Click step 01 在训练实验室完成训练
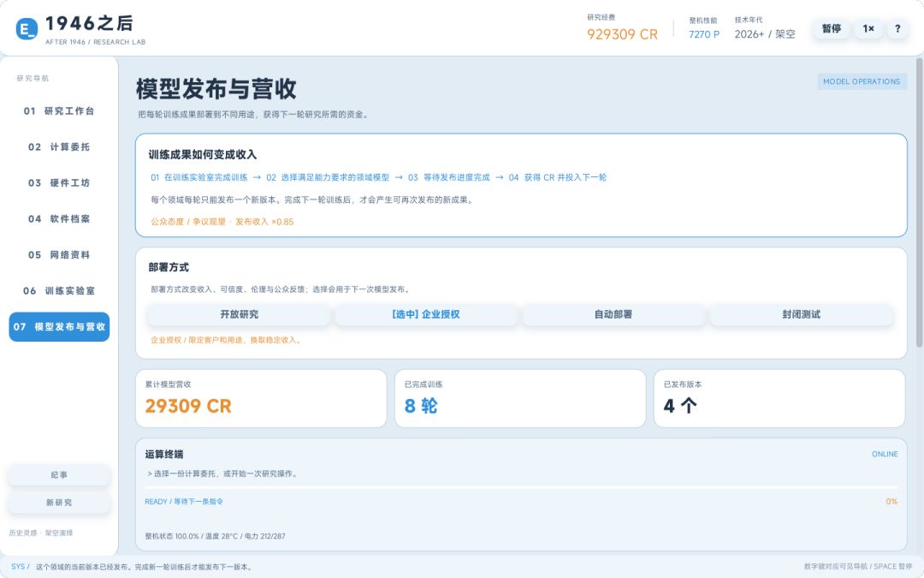 point(199,177)
